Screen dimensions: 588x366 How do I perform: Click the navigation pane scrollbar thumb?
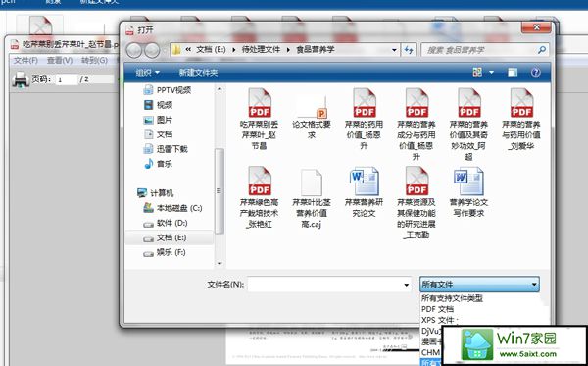click(x=220, y=191)
